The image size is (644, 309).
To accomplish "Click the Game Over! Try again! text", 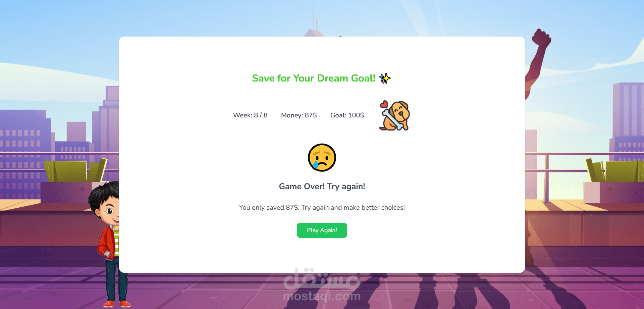I will [322, 187].
